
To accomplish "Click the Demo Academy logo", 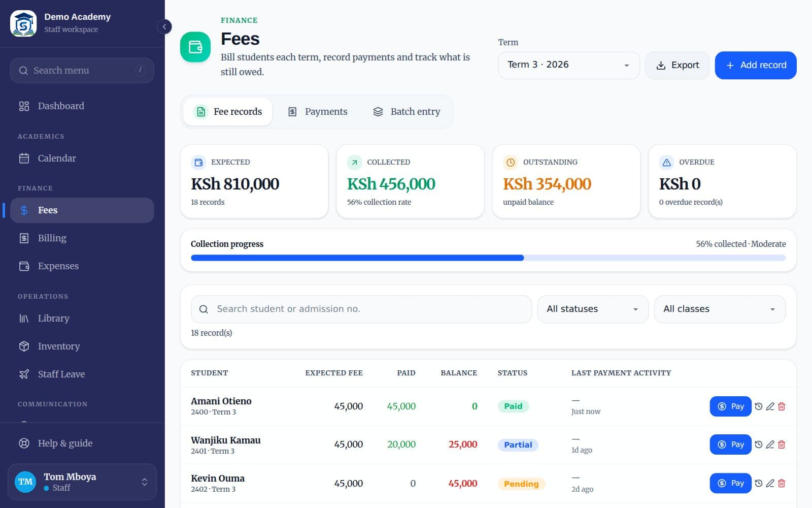I will pos(23,23).
